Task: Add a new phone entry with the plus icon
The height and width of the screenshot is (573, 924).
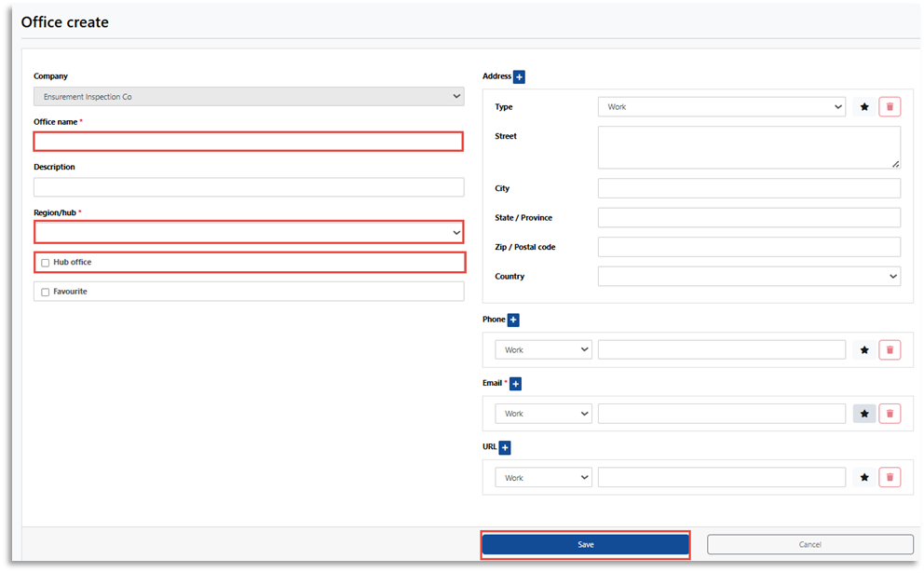Action: [x=513, y=321]
